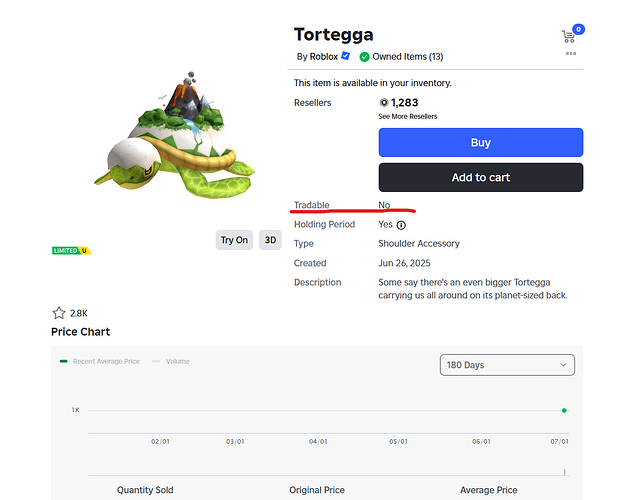Open the three-dots more options menu
Image resolution: width=620 pixels, height=500 pixels.
click(x=571, y=54)
